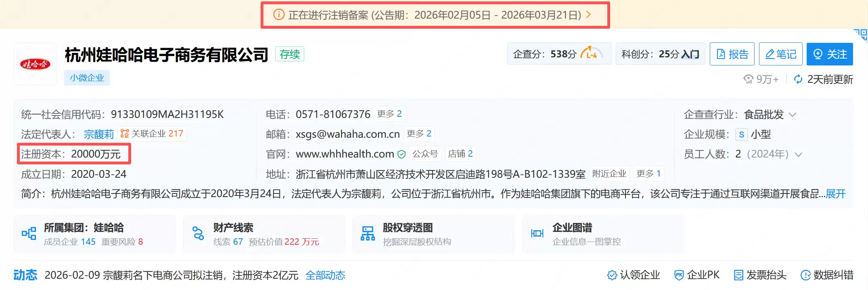Image resolution: width=868 pixels, height=290 pixels.
Task: Click the Wahaha company logo thumbnail
Action: 35,64
